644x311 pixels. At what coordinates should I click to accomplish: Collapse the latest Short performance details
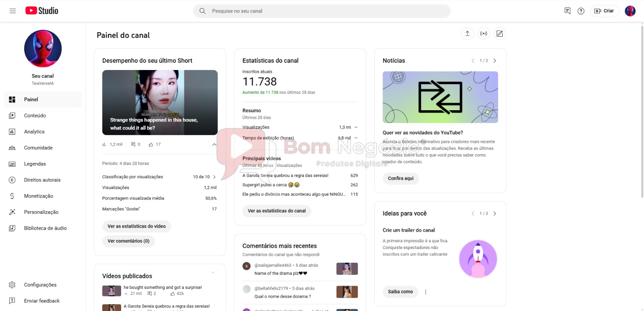coord(214,144)
